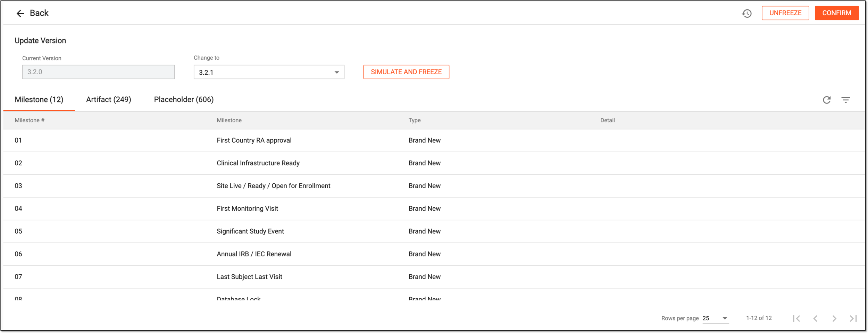Switch to the Artifact (249) tab
The height and width of the screenshot is (333, 868).
pos(109,100)
